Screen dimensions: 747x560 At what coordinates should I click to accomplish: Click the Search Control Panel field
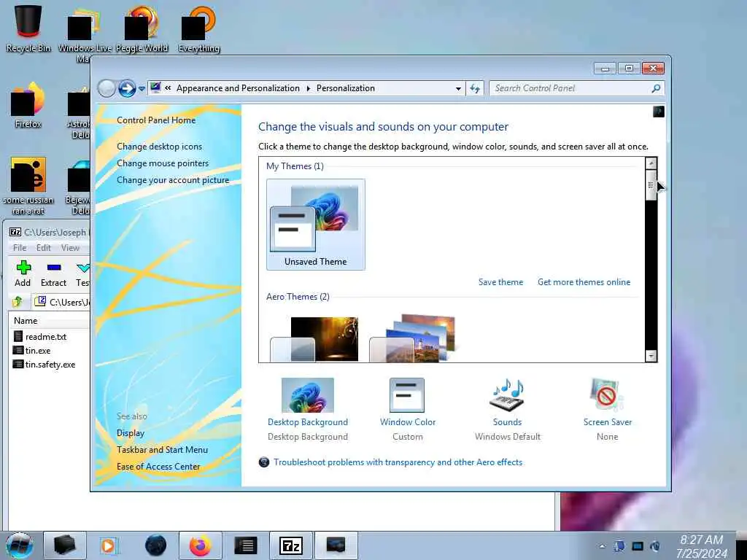[572, 88]
